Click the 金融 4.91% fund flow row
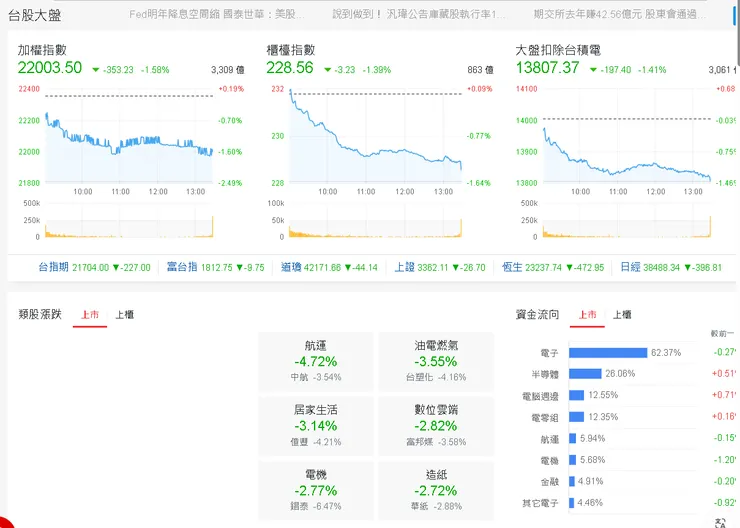740x528 pixels. point(628,481)
